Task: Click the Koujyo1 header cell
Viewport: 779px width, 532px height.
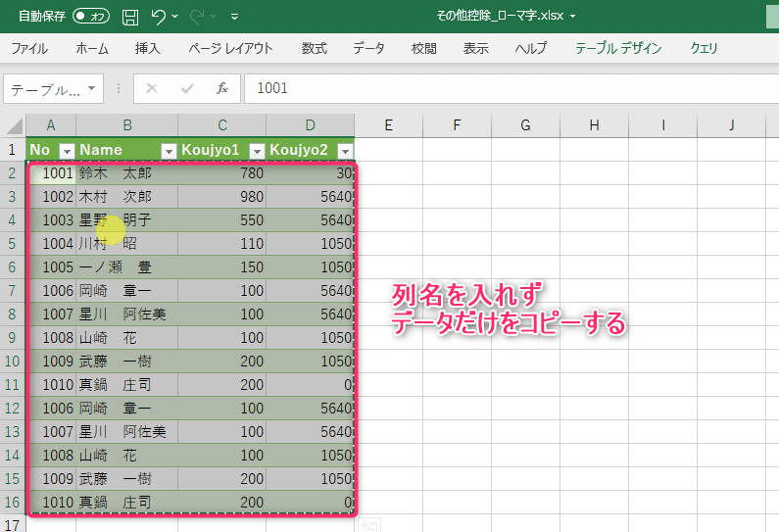Action: [x=222, y=150]
